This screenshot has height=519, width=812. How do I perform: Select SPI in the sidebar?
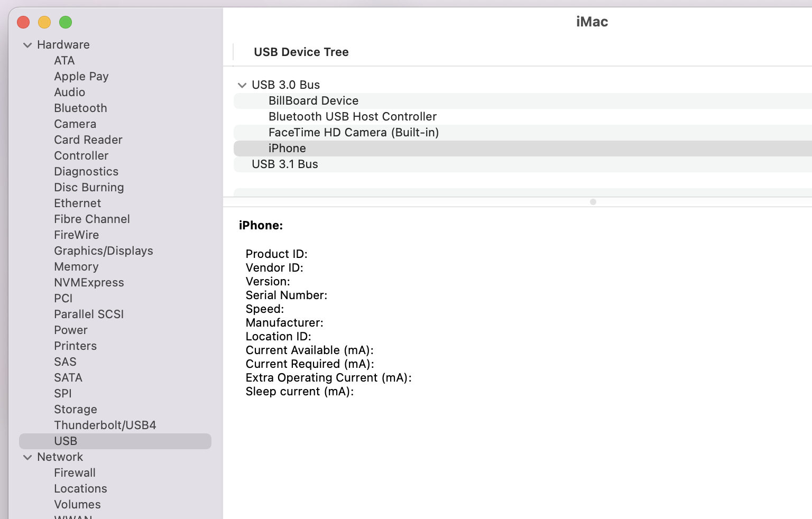click(62, 394)
